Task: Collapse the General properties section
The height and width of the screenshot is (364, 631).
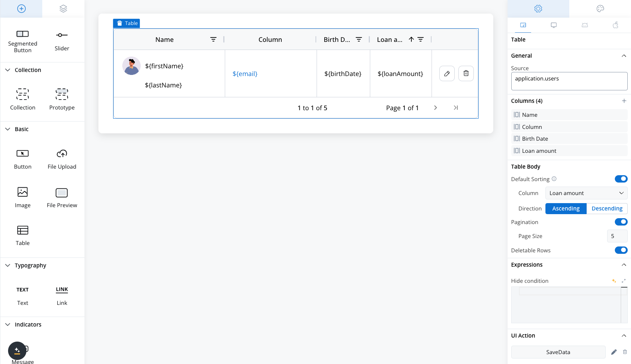Action: coord(624,56)
